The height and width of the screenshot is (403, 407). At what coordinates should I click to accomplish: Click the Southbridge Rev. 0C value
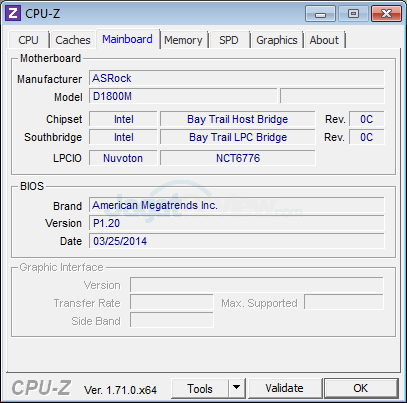point(367,137)
